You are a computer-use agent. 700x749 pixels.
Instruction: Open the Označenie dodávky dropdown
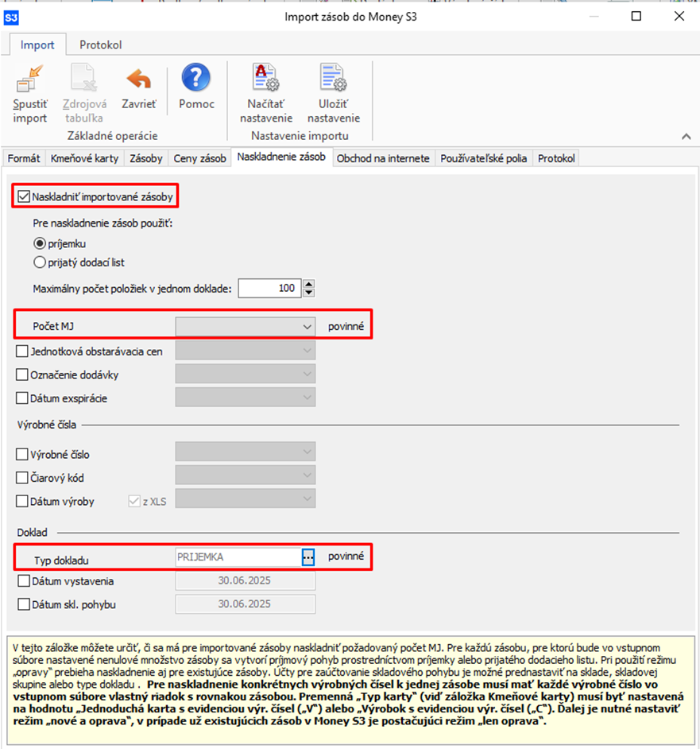(x=245, y=374)
